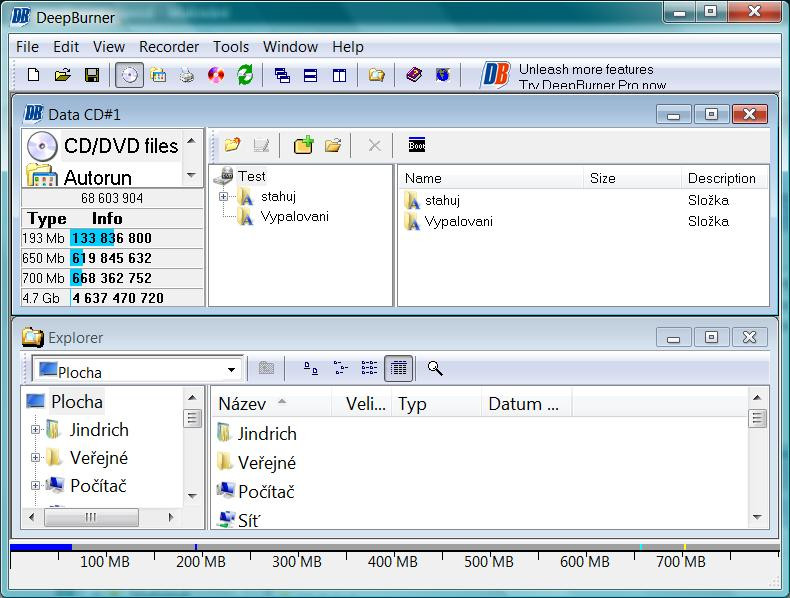
Task: Open the Plocha location dropdown
Action: pyautogui.click(x=231, y=370)
